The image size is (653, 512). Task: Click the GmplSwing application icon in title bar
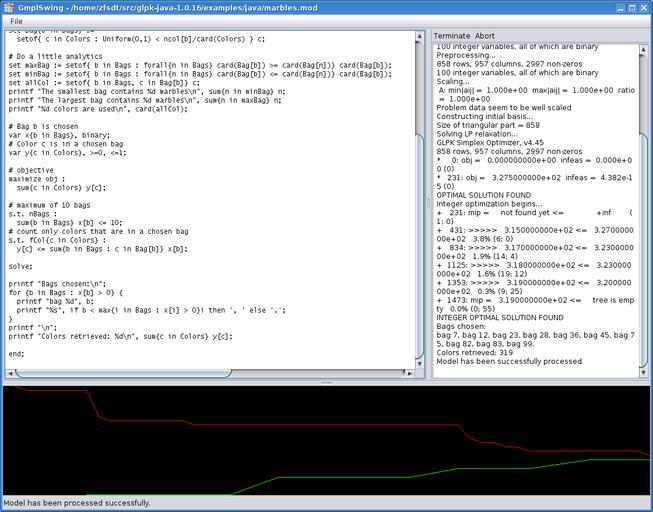(x=9, y=7)
